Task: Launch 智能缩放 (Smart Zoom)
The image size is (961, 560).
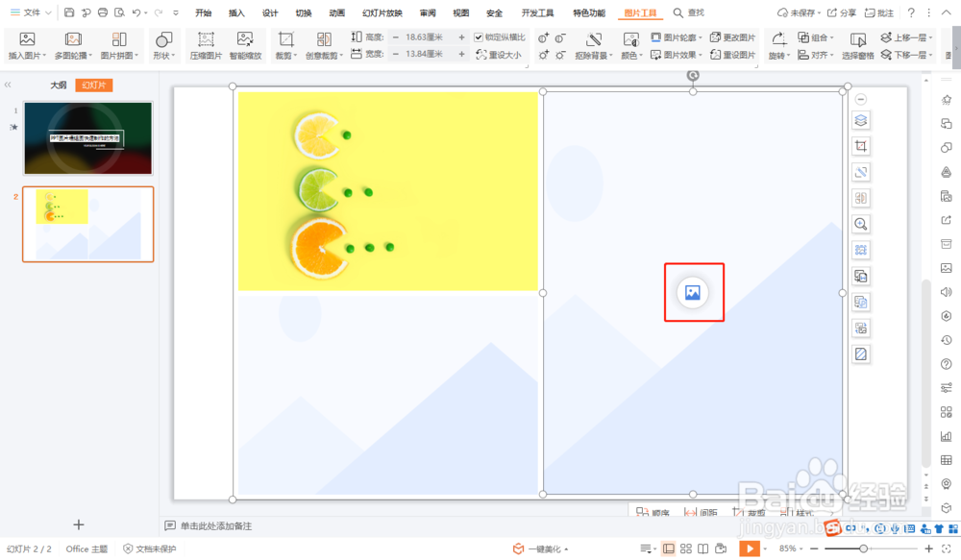Action: click(246, 45)
